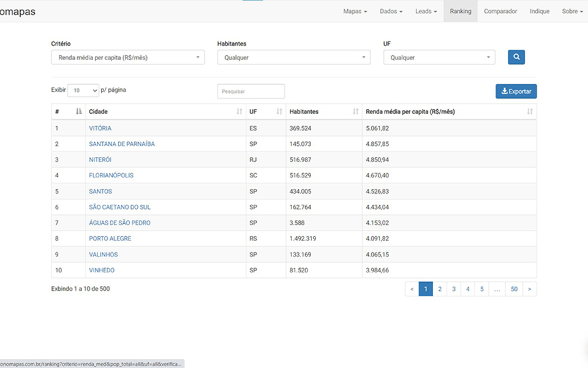
Task: Go to pagination page 5
Action: pos(482,289)
